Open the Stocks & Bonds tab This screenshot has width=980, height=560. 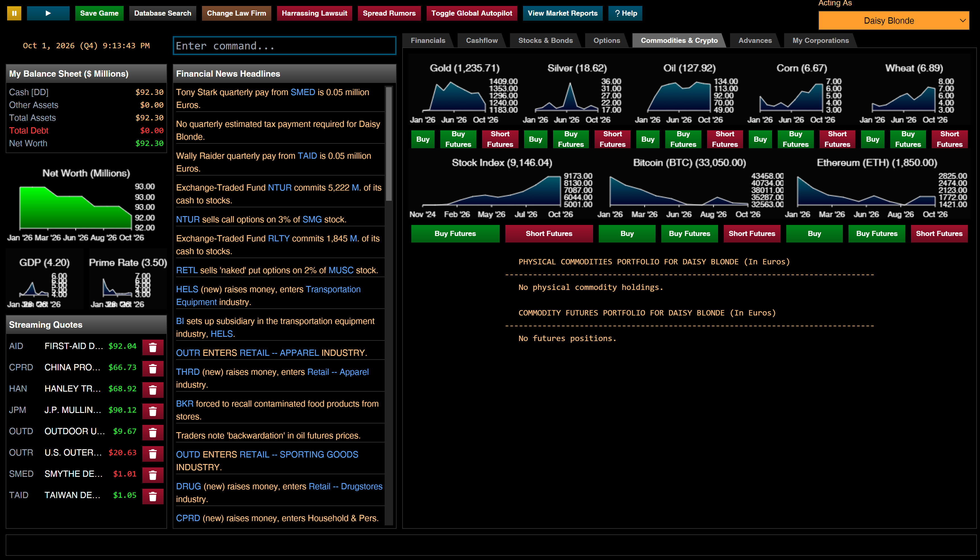(x=545, y=40)
